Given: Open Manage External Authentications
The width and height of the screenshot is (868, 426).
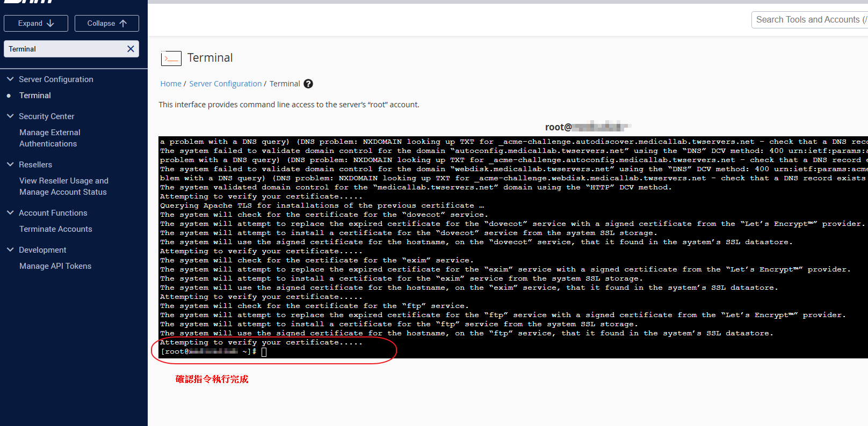Looking at the screenshot, I should point(49,138).
